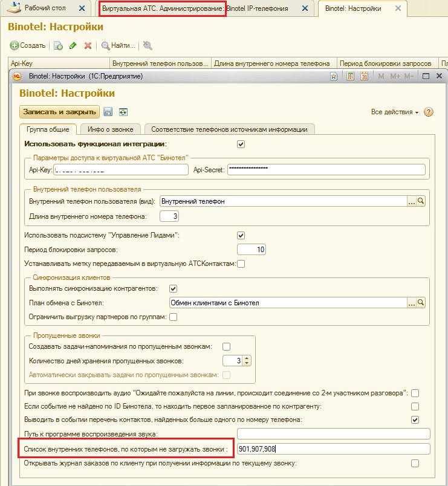Switch to the Рабочий стол tab
The image size is (448, 486).
click(45, 8)
